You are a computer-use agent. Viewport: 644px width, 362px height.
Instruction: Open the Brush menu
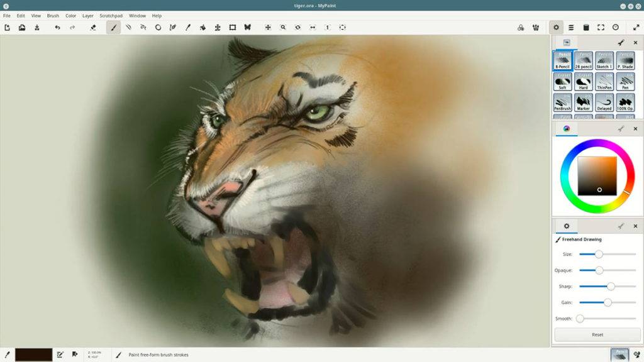click(53, 16)
